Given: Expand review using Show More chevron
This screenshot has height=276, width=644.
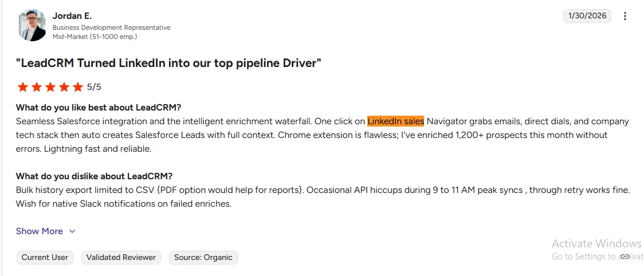Looking at the screenshot, I should (72, 231).
